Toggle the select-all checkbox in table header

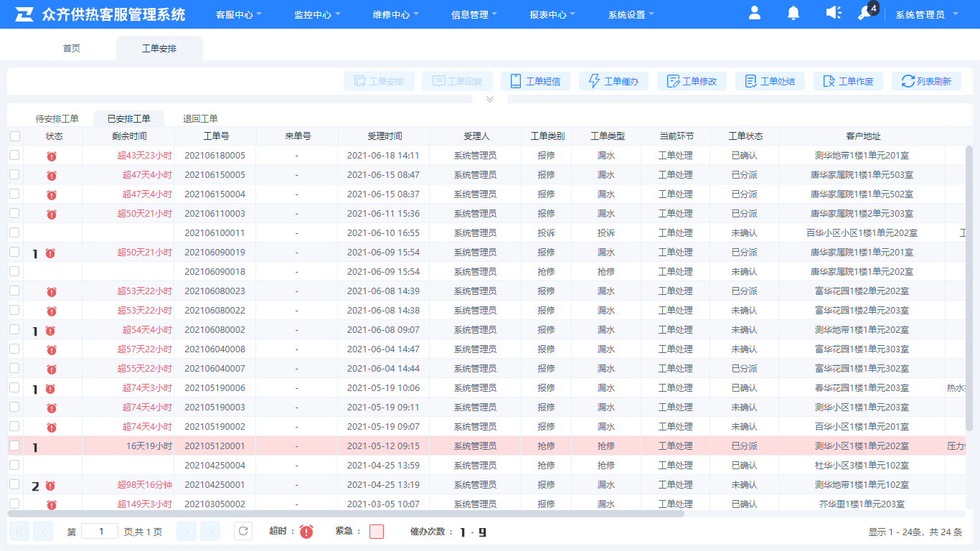click(15, 136)
